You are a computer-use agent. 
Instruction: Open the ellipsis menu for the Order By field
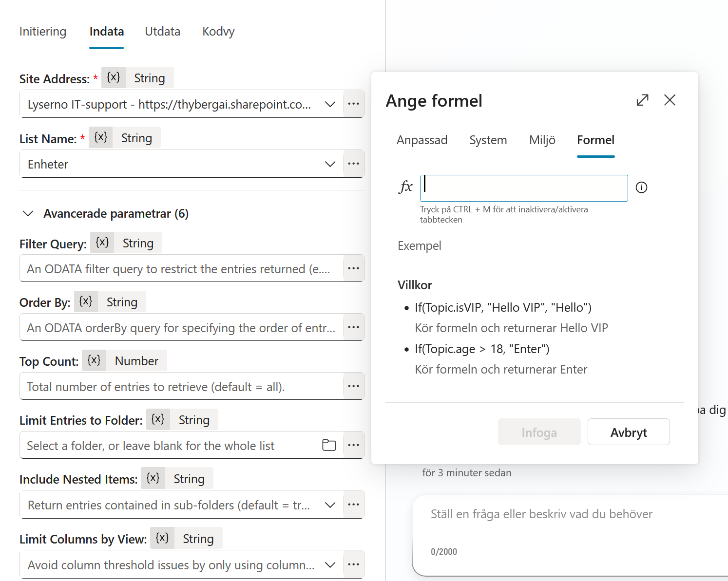354,327
